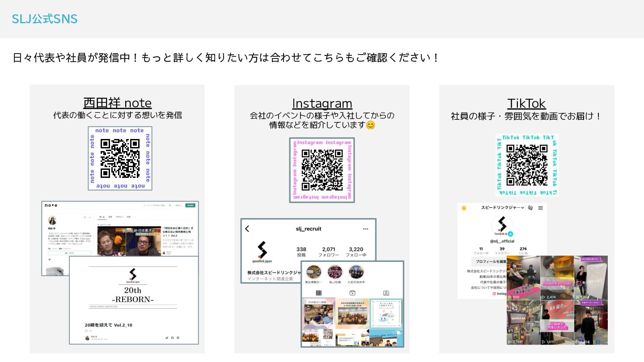Screen dimensions: 644x362
Task: Click the Instagram back arrow
Action: pos(247,229)
